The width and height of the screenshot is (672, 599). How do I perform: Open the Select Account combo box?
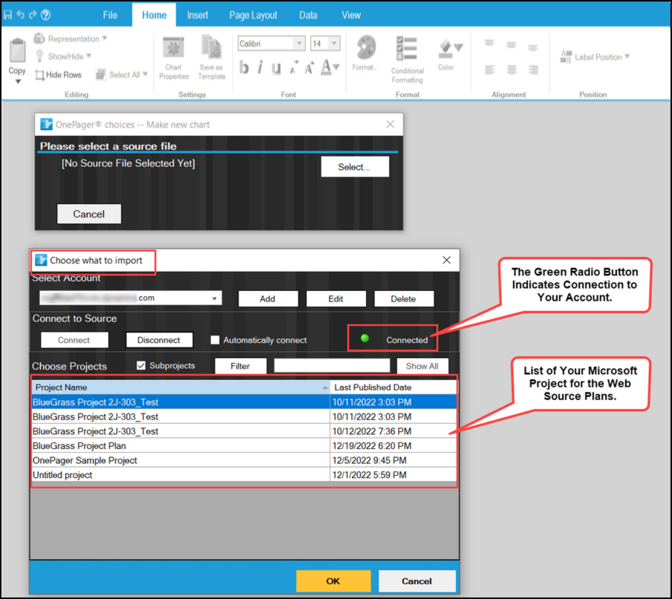click(131, 298)
